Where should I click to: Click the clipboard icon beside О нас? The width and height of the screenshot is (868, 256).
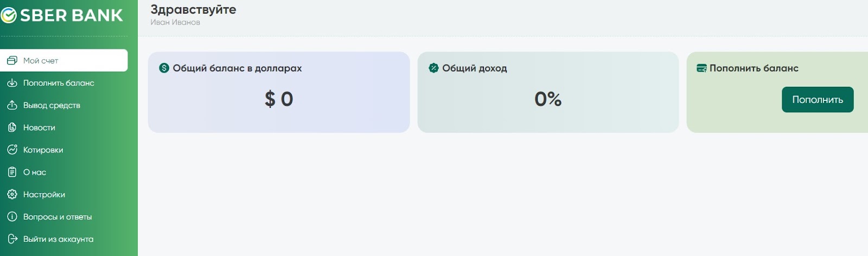[x=12, y=172]
